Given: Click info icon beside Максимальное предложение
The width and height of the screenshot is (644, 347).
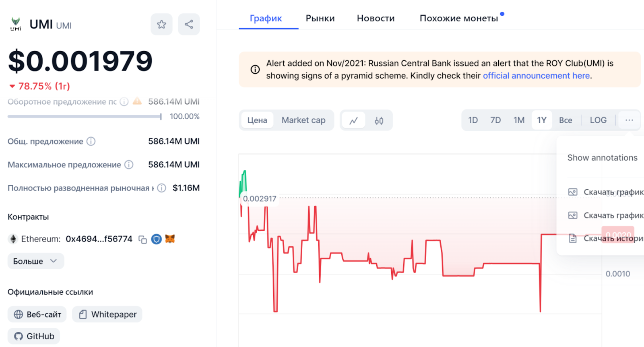Looking at the screenshot, I should [x=129, y=165].
